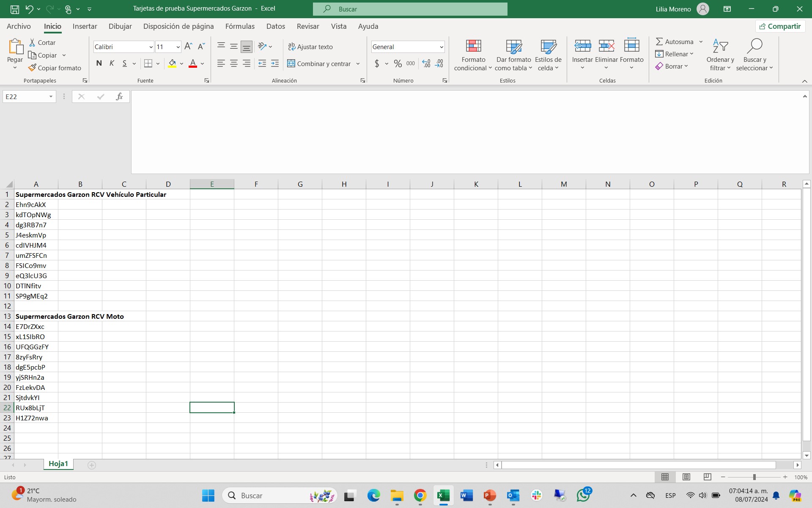Click the Compartir button
Viewport: 812px width, 508px height.
click(780, 26)
